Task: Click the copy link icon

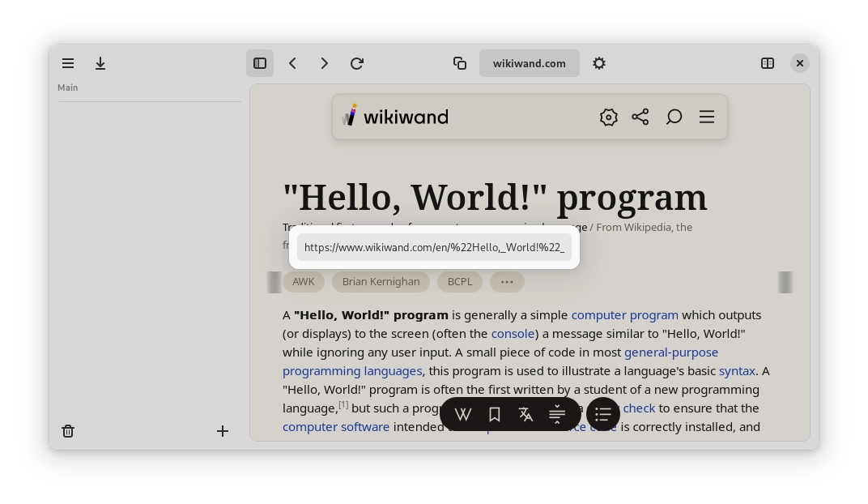Action: [460, 63]
